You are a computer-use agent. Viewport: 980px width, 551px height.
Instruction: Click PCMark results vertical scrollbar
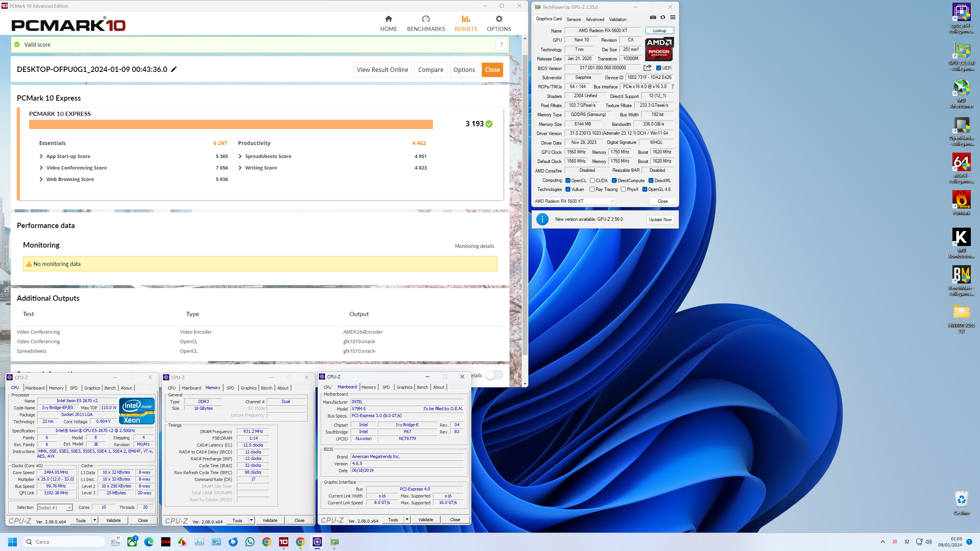point(525,205)
